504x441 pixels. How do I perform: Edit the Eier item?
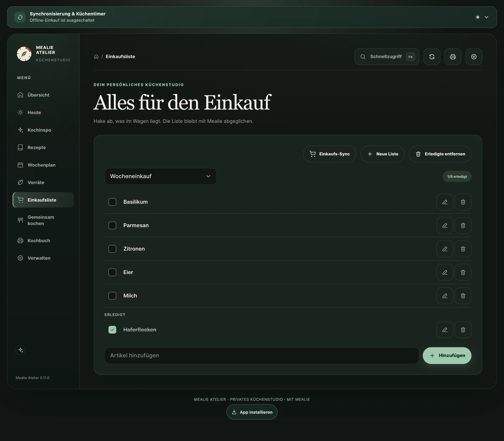point(445,272)
